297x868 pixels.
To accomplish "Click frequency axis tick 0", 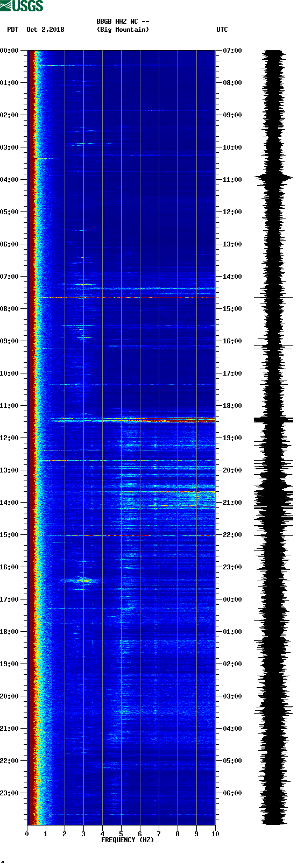I will (x=27, y=834).
